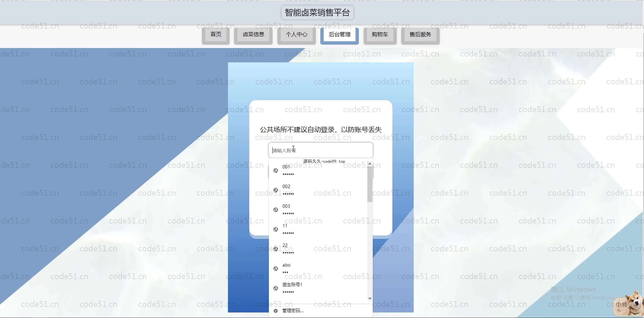The width and height of the screenshot is (644, 318).
Task: Click globe icon beside account 22
Action: (275, 249)
